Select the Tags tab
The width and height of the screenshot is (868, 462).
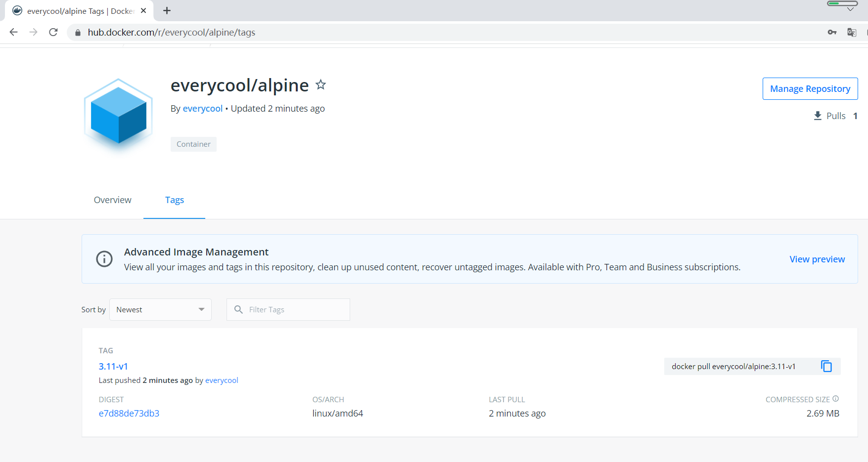pyautogui.click(x=174, y=200)
